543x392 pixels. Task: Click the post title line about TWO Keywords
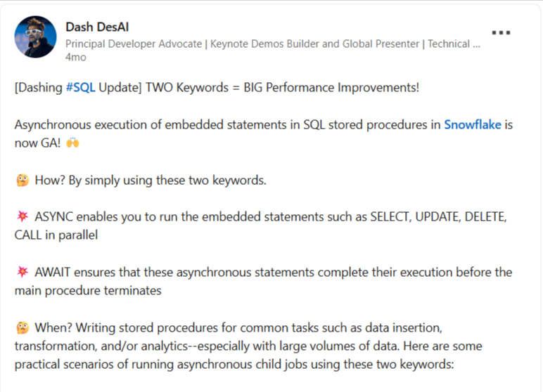217,88
